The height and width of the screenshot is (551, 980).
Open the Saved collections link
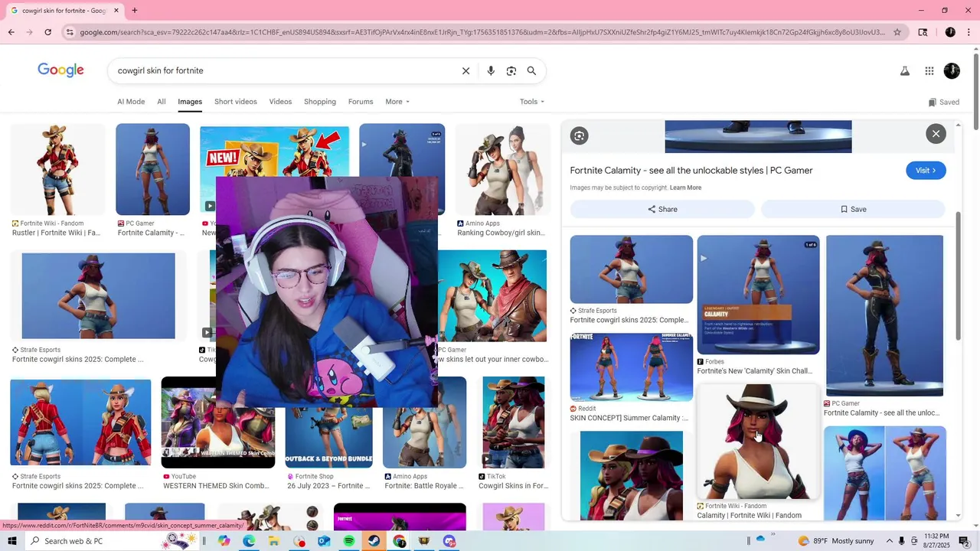click(943, 102)
